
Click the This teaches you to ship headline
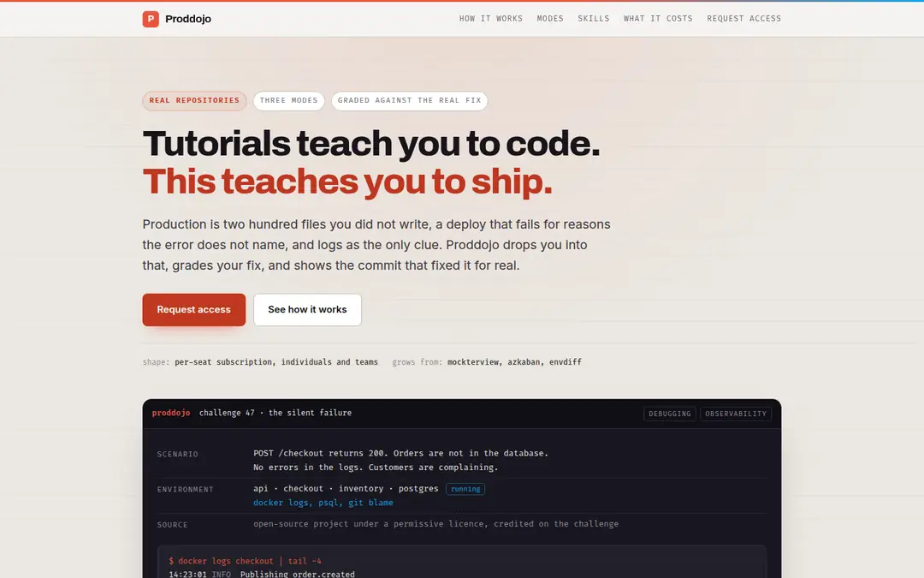[x=347, y=181]
